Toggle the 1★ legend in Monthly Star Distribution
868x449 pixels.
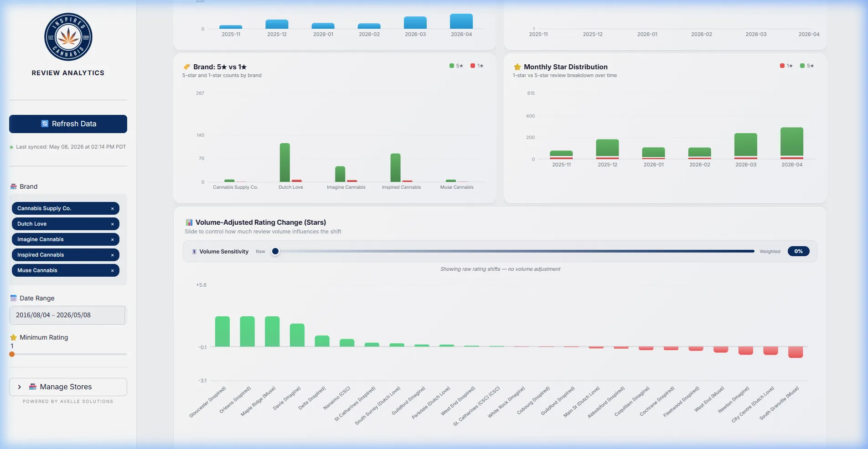pyautogui.click(x=786, y=66)
